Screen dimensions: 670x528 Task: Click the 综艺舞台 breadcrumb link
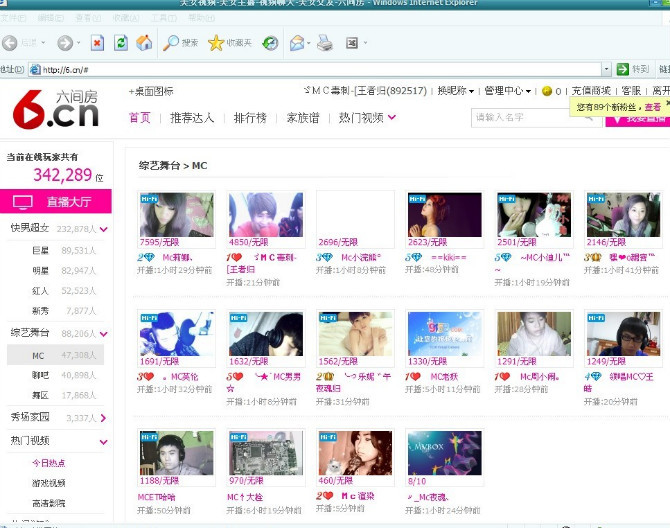(159, 166)
